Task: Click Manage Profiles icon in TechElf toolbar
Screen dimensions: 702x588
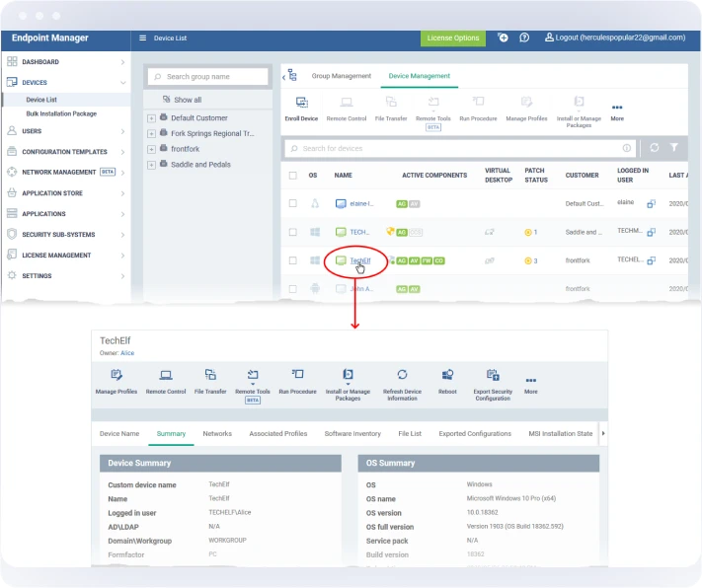Action: 117,375
